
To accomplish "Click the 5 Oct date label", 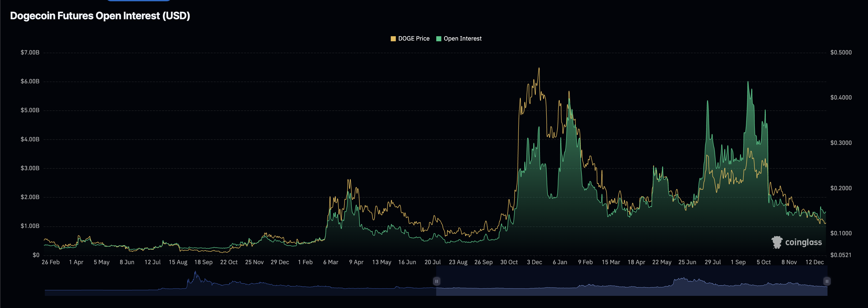I will coord(763,262).
